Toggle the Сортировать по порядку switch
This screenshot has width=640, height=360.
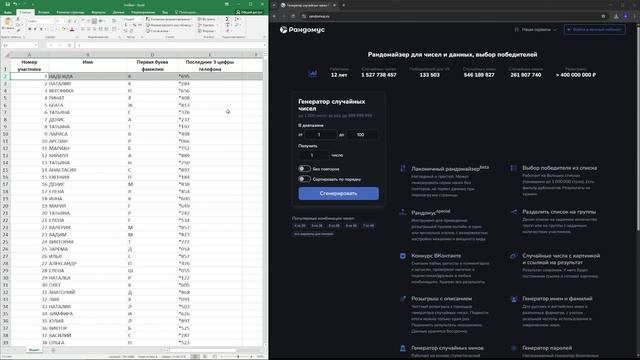coord(304,179)
